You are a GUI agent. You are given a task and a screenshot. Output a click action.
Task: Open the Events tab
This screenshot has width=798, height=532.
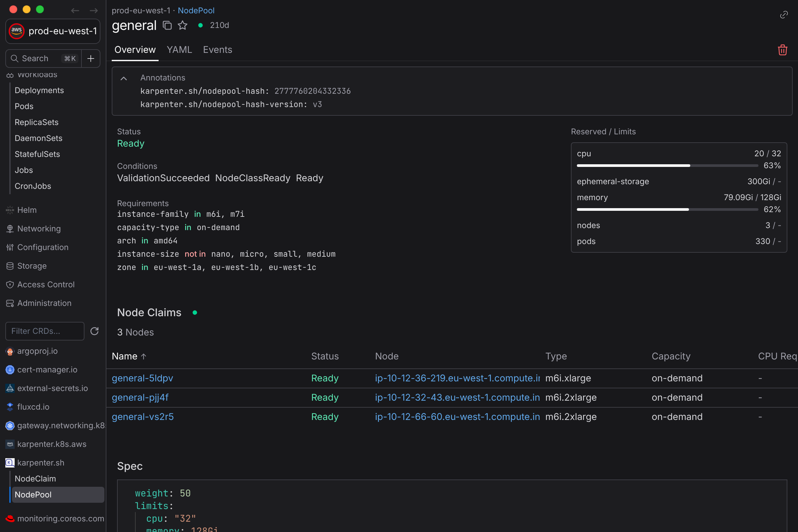(x=217, y=50)
